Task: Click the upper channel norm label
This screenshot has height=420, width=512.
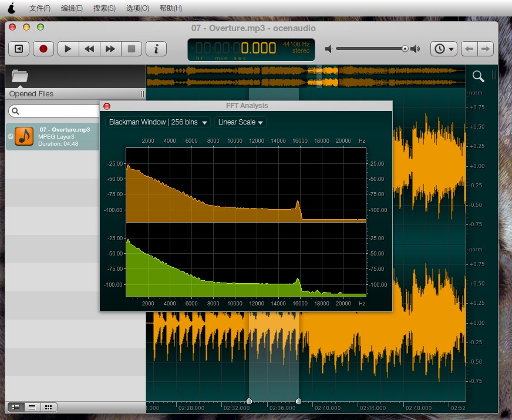Action: [x=476, y=93]
